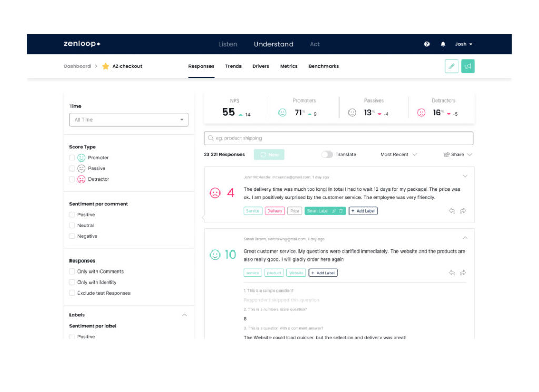Forward Sarah Brown's response using the arrow icon

pyautogui.click(x=463, y=272)
